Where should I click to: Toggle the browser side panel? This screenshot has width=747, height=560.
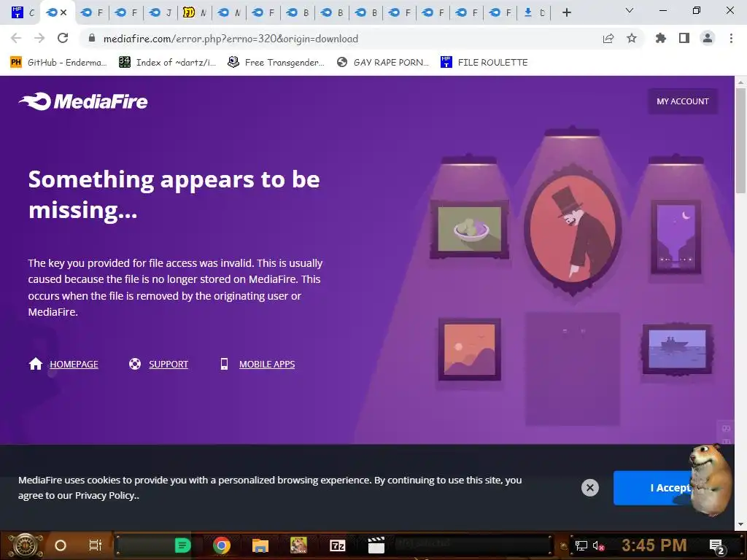[684, 38]
